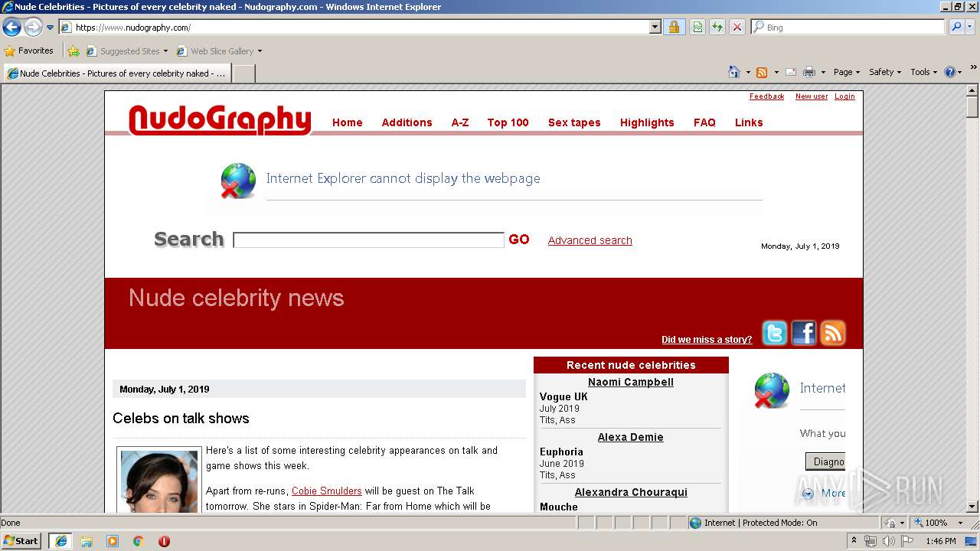This screenshot has width=980, height=551.
Task: Open the Top 100 navigation link
Action: 508,122
